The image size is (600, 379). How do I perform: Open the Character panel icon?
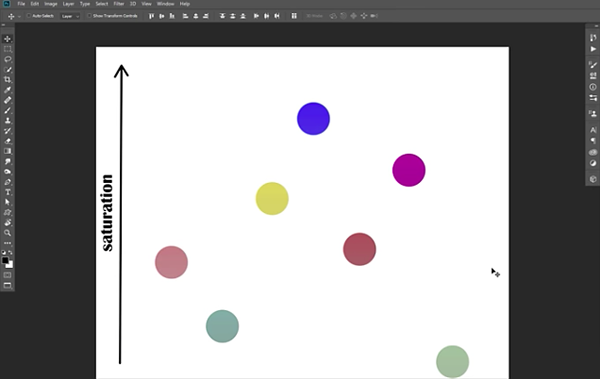pyautogui.click(x=593, y=130)
